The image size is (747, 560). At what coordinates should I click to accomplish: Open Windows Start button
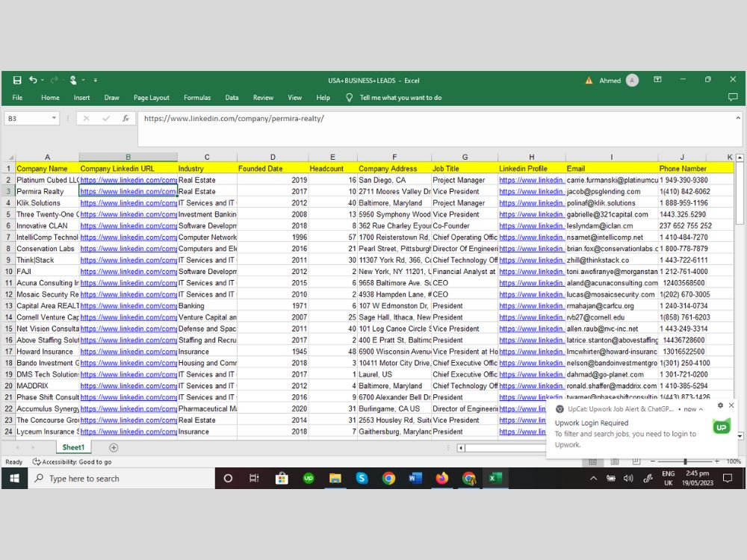14,478
